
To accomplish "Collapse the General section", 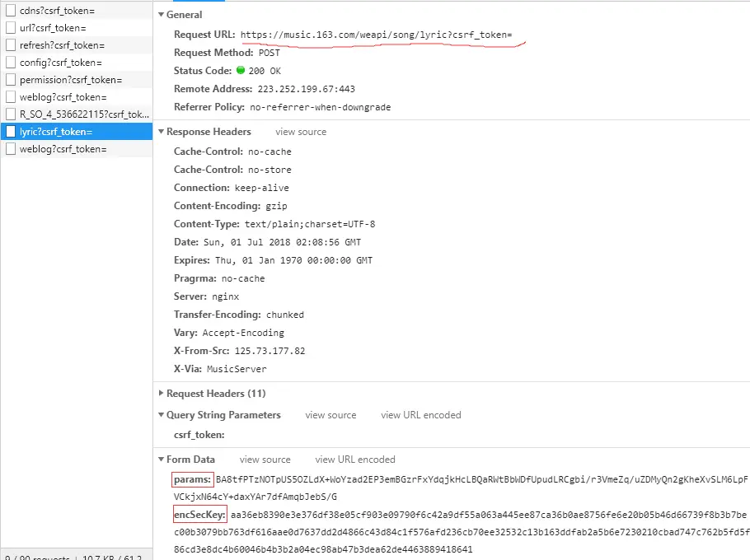I will point(162,15).
